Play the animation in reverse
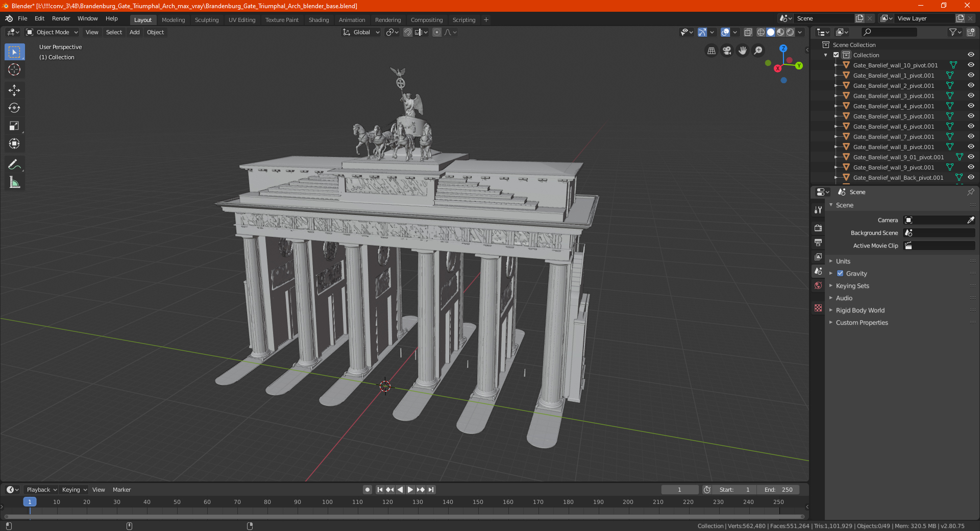The width and height of the screenshot is (980, 531). [x=400, y=490]
